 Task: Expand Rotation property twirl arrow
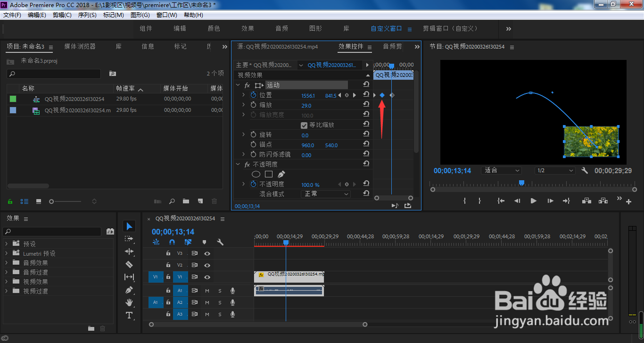click(243, 135)
